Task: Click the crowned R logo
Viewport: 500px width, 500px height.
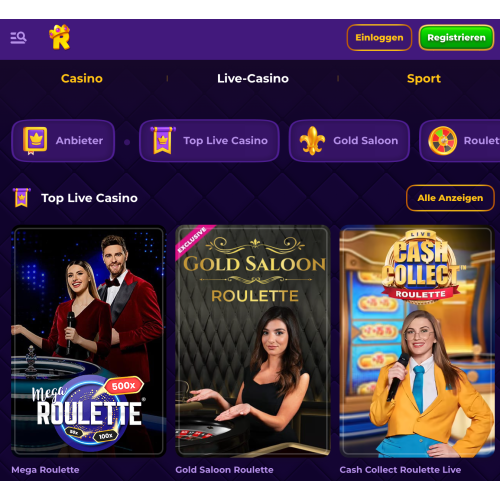Action: (x=60, y=37)
